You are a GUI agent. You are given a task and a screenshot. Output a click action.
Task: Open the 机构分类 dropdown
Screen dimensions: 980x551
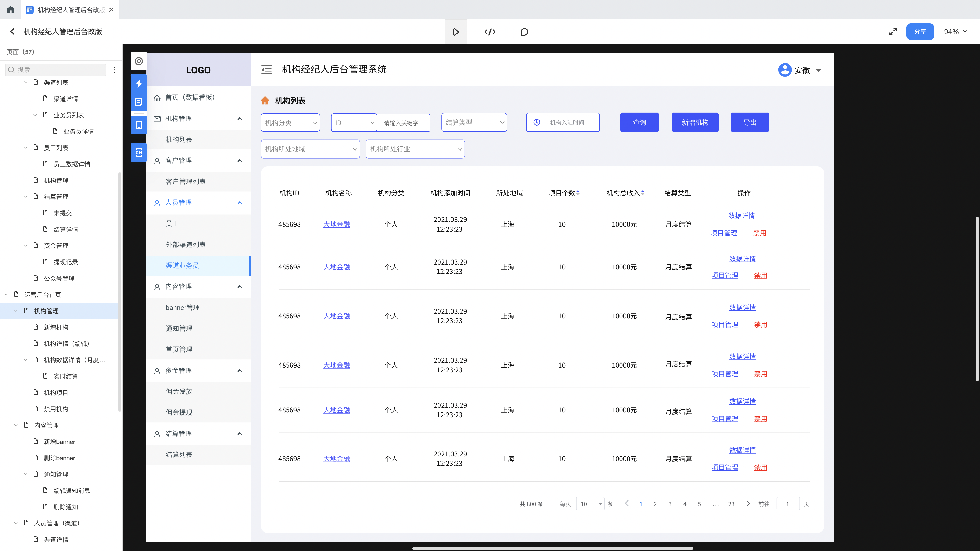[x=290, y=123]
